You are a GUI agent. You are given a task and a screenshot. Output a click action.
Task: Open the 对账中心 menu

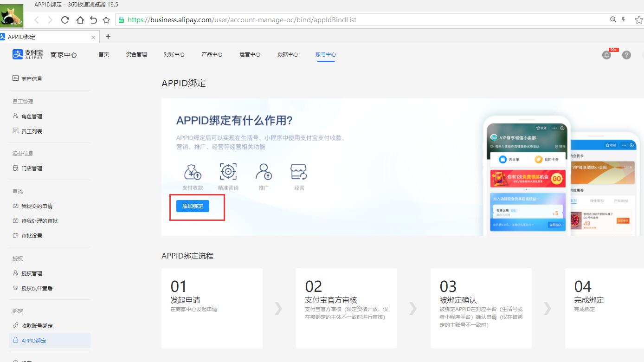click(x=174, y=54)
